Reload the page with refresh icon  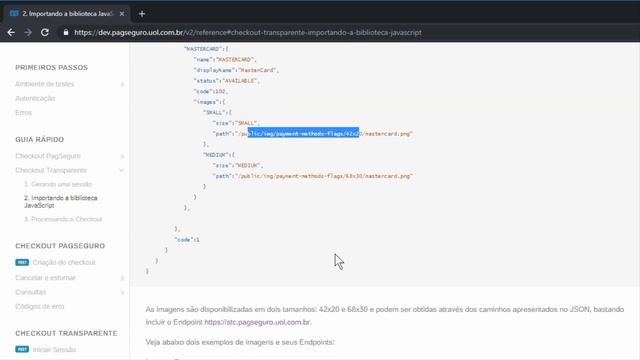pos(45,32)
